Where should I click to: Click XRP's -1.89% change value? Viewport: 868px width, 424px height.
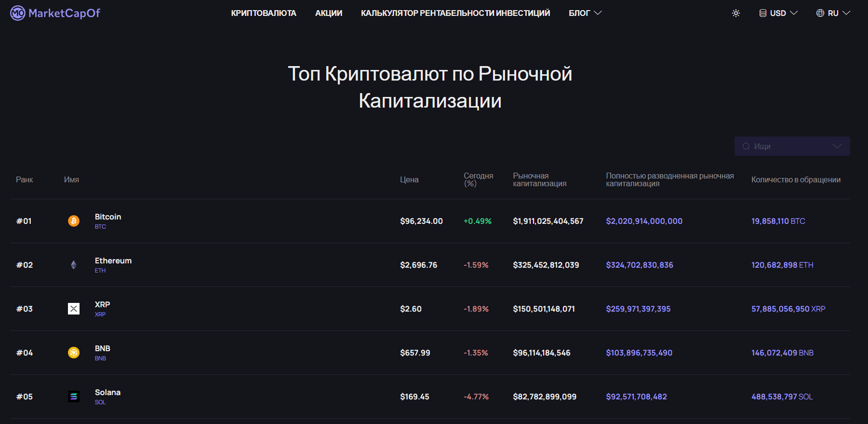[476, 309]
